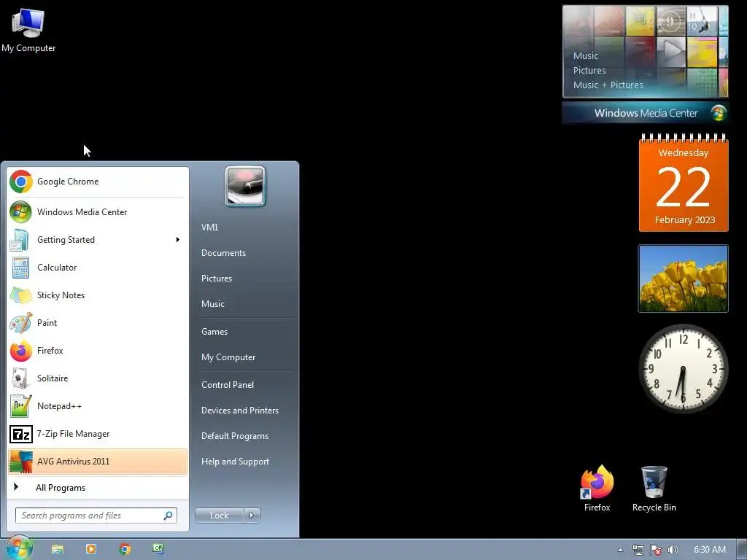The width and height of the screenshot is (747, 560).
Task: Expand Getting Started submenu arrow
Action: pyautogui.click(x=178, y=239)
